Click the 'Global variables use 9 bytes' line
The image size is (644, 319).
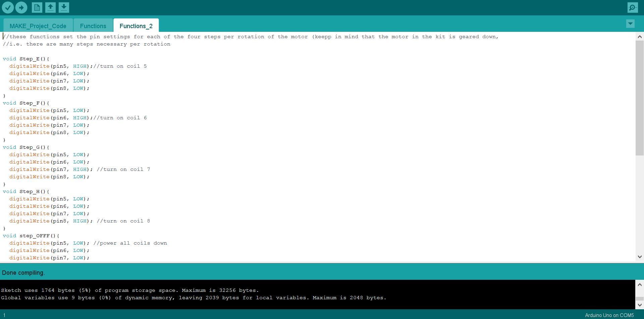[194, 298]
